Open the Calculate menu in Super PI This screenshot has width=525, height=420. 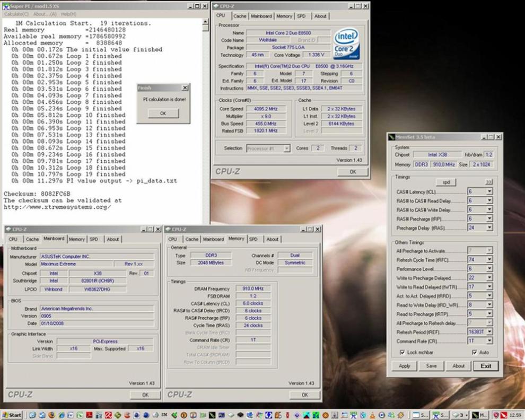(16, 14)
